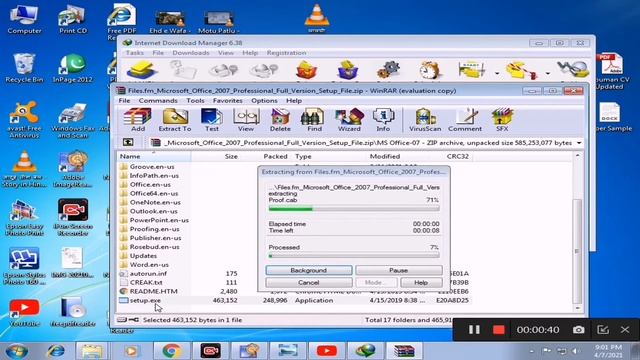Click the SFX toolbar icon
640x360 pixels.
coord(502,120)
